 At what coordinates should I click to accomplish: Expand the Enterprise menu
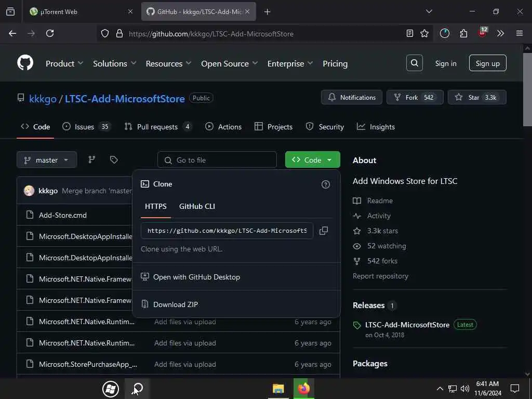(x=290, y=63)
